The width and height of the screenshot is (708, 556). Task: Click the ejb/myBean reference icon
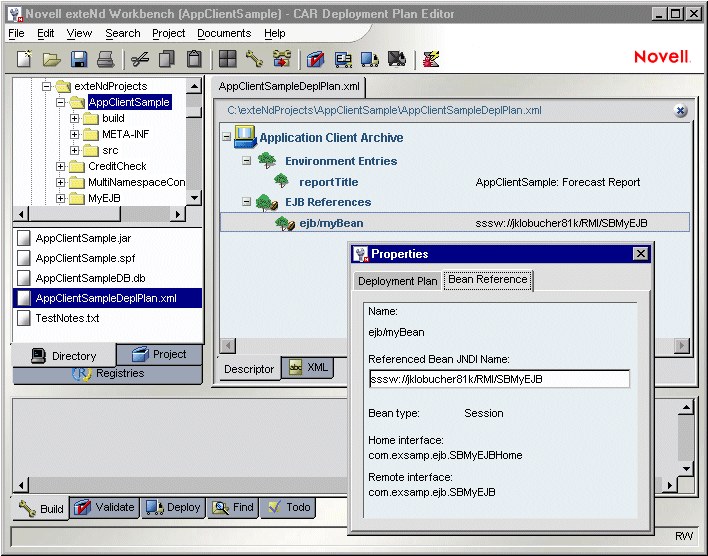285,223
